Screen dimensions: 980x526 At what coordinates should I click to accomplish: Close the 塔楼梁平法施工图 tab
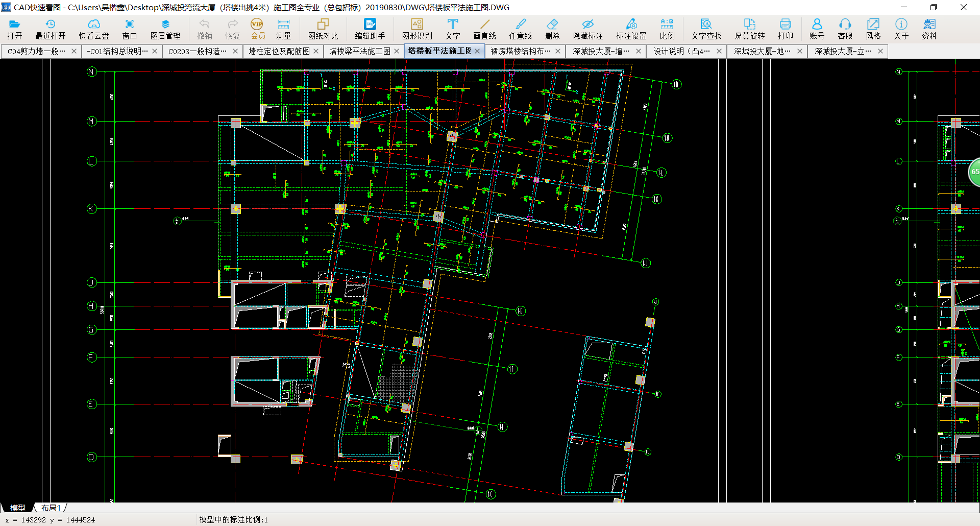click(397, 51)
